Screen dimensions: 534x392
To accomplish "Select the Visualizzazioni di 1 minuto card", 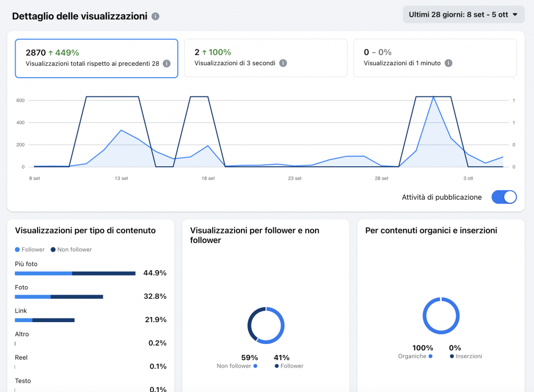I will 435,58.
